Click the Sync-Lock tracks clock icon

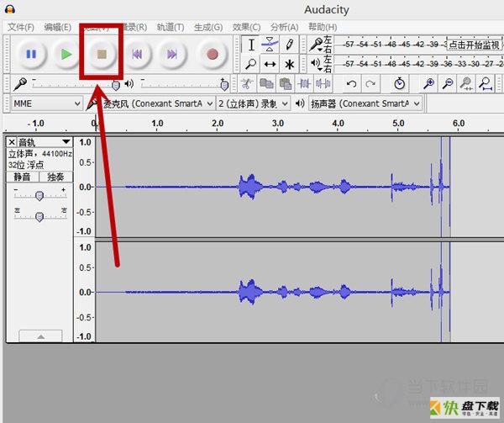point(399,83)
